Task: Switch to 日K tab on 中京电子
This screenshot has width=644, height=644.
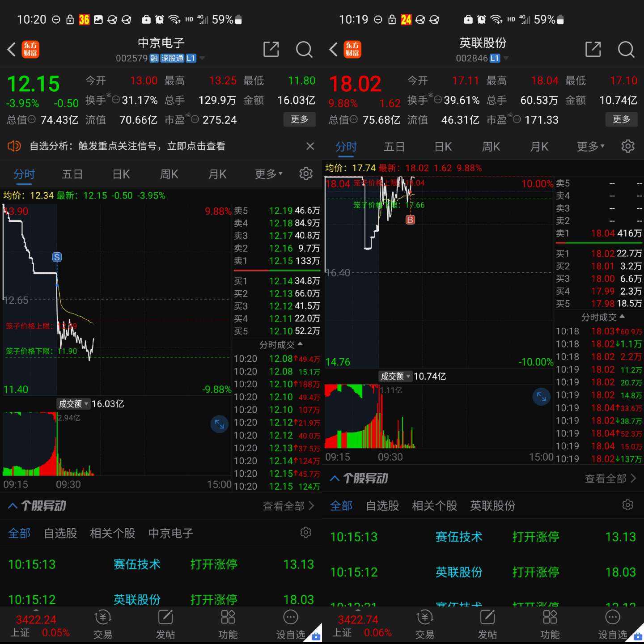Action: coord(121,174)
